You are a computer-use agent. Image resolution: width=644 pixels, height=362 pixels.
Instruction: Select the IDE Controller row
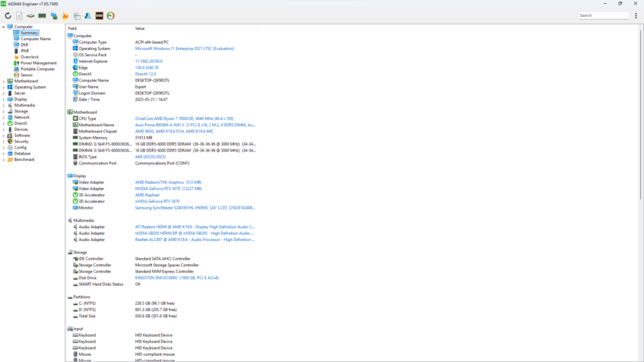(162, 259)
